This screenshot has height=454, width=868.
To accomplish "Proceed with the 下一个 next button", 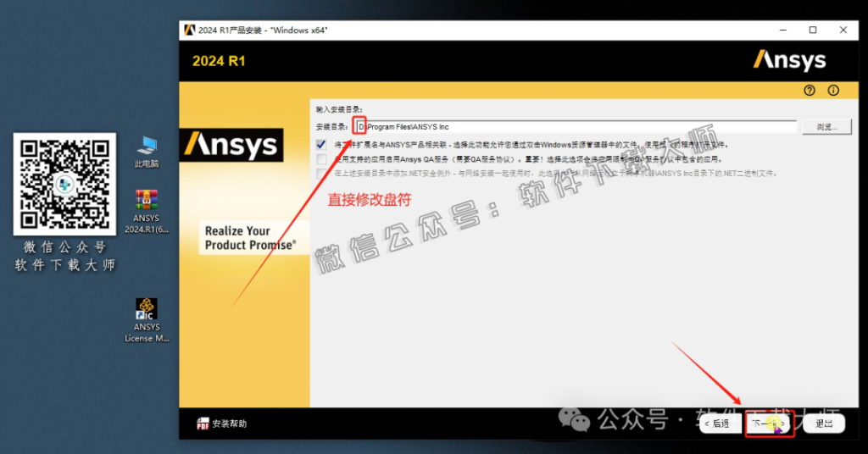I will [x=770, y=424].
